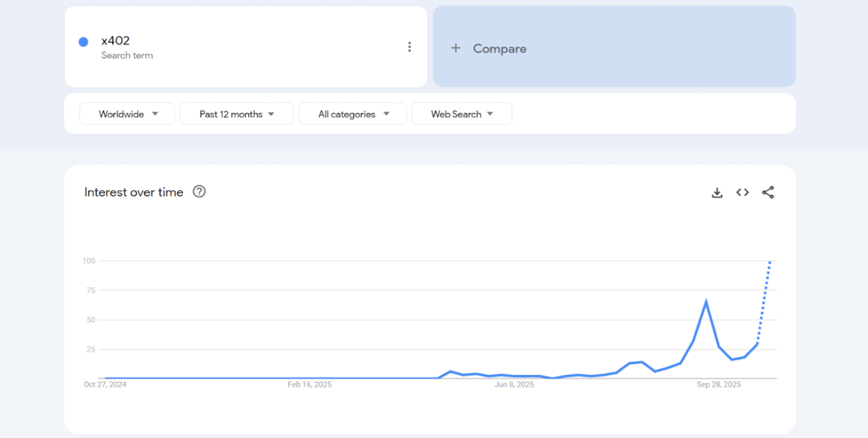Click the Interest over time heading
Screen dimensions: 868x438
coord(134,192)
